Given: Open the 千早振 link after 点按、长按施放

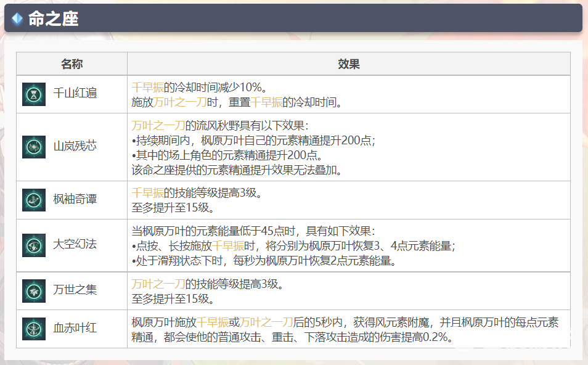Looking at the screenshot, I should coord(228,246).
